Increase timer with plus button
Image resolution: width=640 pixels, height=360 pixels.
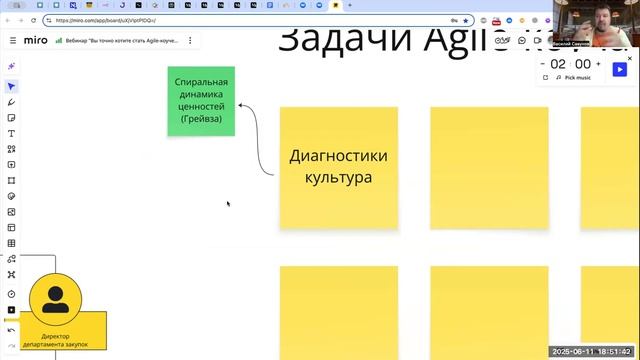(598, 64)
